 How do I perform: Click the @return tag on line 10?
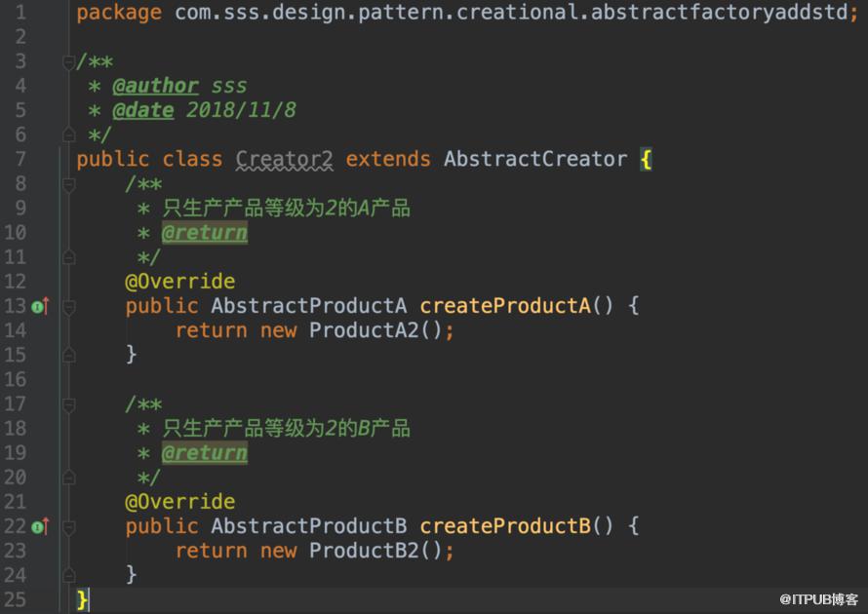pos(204,233)
